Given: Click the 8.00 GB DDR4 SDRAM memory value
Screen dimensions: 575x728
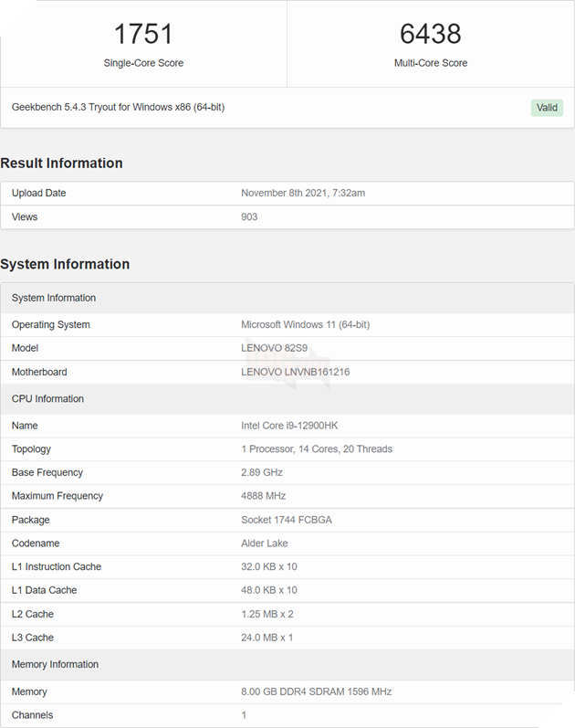Looking at the screenshot, I should (x=316, y=691).
